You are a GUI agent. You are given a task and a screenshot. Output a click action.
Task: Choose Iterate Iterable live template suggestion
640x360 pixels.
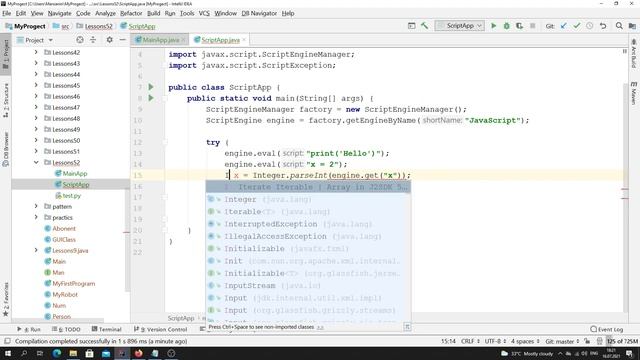click(308, 187)
